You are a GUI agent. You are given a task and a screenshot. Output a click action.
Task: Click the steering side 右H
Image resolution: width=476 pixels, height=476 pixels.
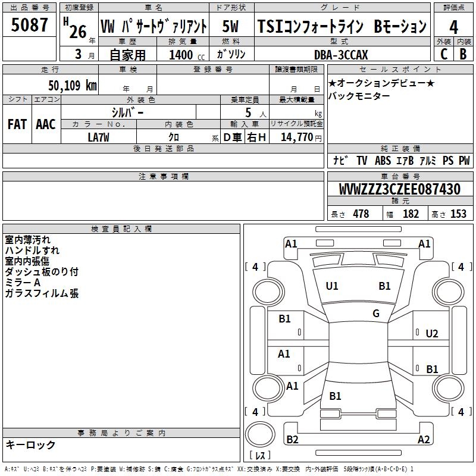click(256, 137)
